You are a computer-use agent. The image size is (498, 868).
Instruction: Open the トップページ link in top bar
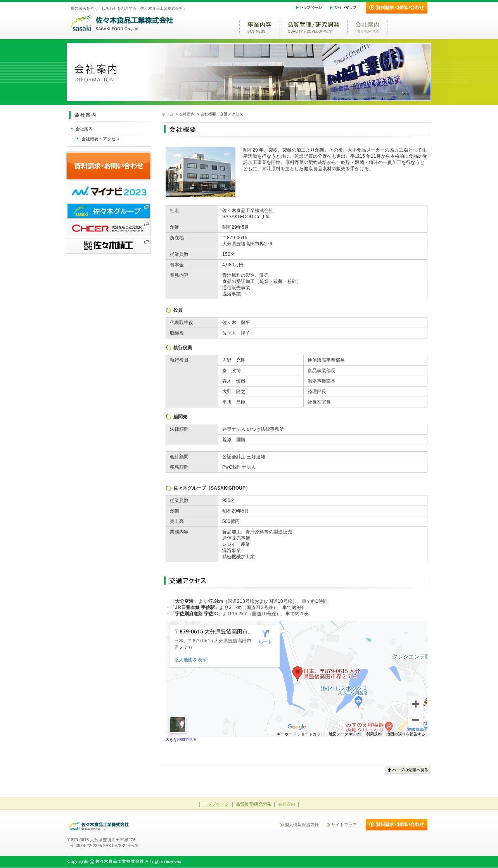click(309, 7)
